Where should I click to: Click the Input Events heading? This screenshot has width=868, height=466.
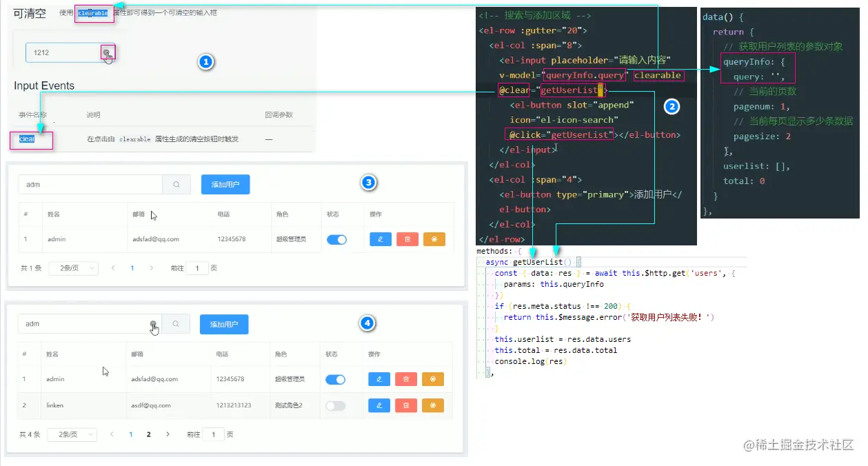[x=44, y=86]
